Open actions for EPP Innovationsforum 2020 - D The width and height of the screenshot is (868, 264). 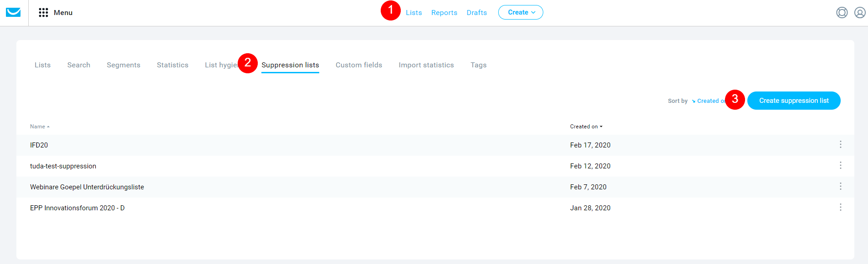click(x=841, y=207)
